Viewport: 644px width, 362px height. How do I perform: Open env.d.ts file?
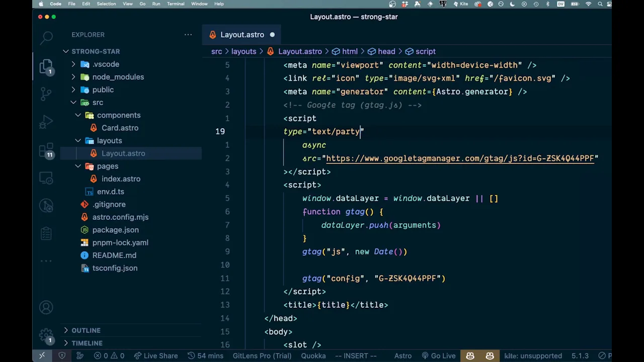click(x=110, y=192)
